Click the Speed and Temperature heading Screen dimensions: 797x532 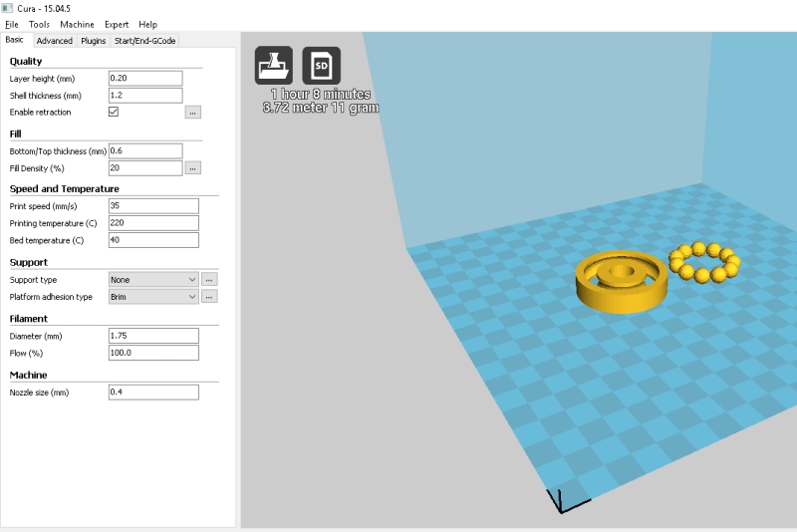click(65, 189)
